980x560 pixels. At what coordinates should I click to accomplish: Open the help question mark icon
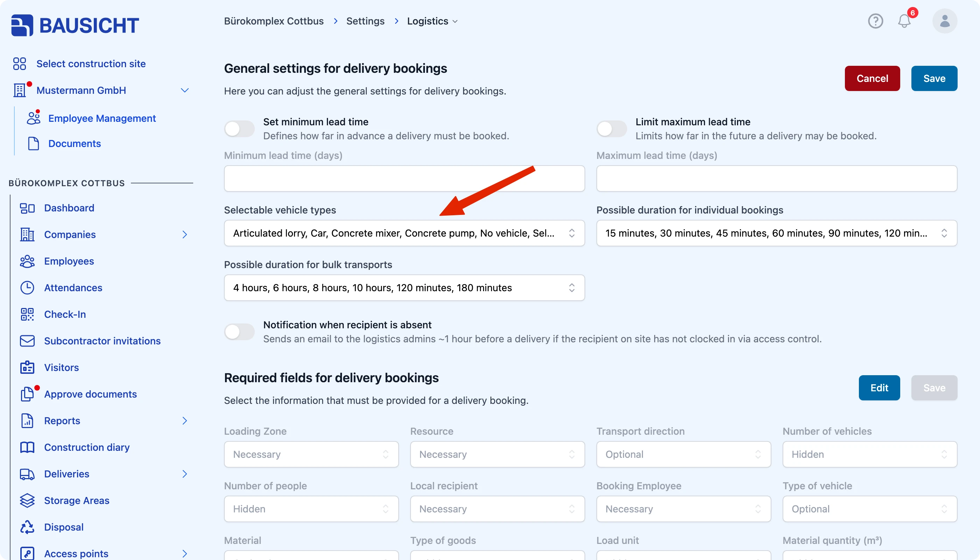pyautogui.click(x=875, y=21)
